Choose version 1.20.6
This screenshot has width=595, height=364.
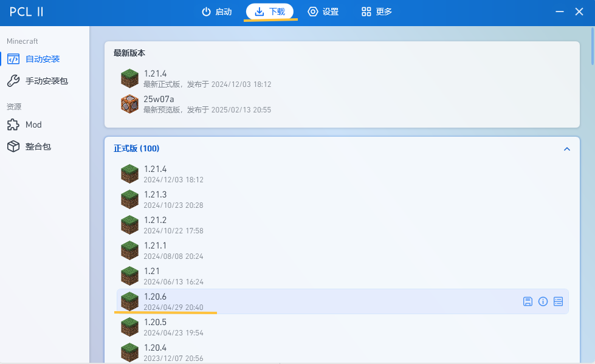(x=342, y=301)
